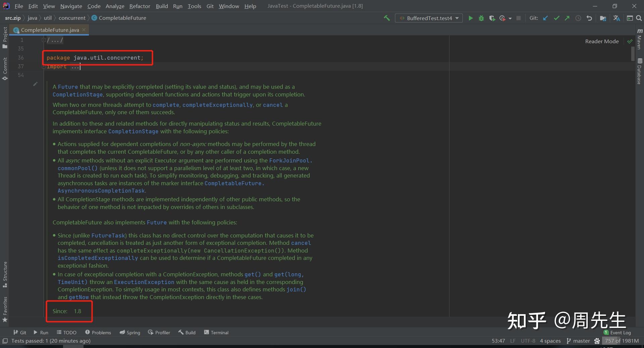Open the Terminal tool window tab

216,332
